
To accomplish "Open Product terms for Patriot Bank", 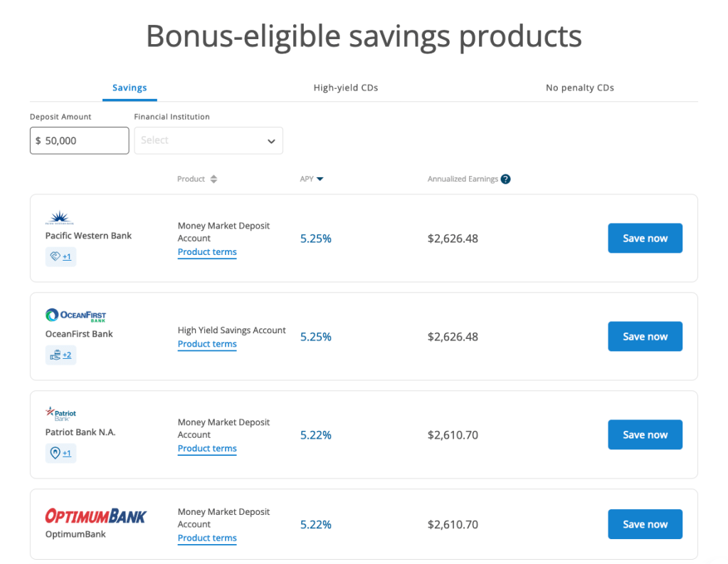I will [x=207, y=449].
